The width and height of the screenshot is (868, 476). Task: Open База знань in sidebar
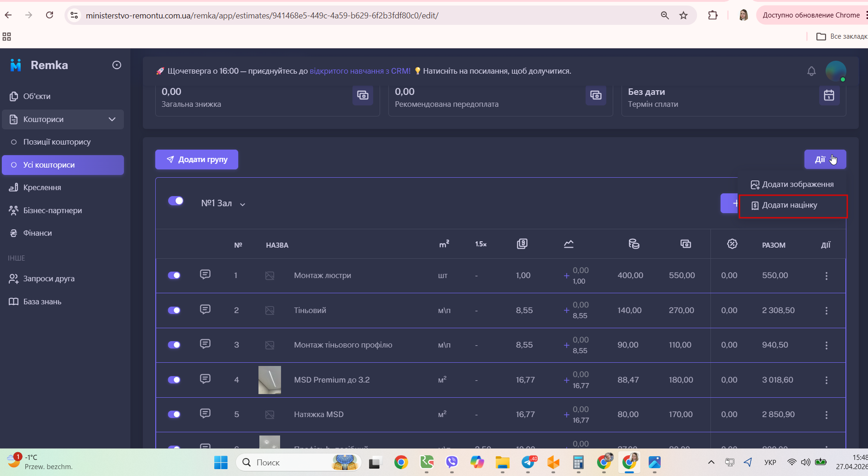[x=63, y=302]
